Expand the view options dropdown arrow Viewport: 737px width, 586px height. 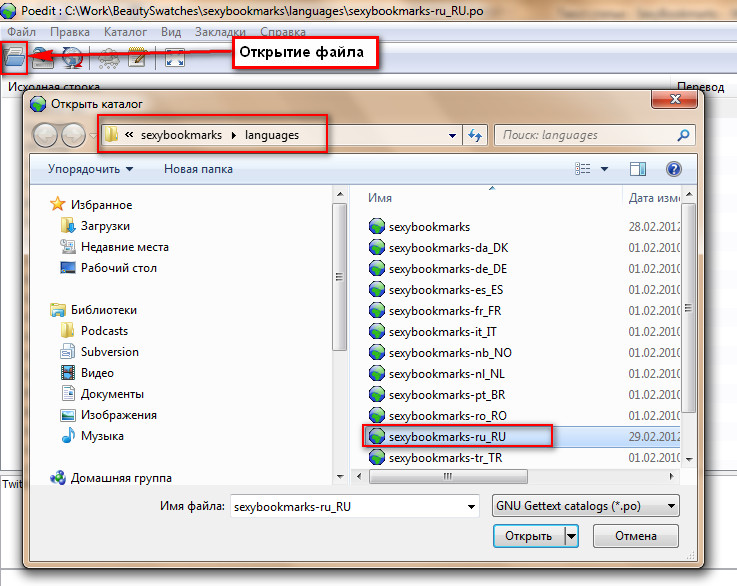tap(604, 169)
